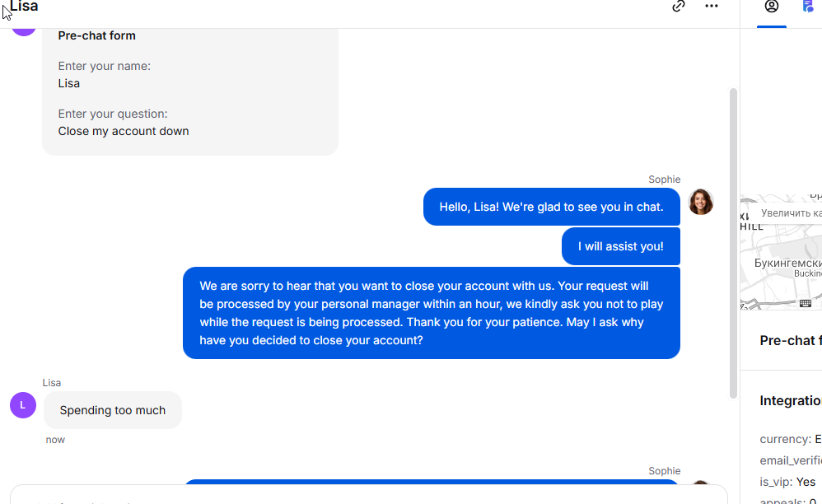Click the Lisa chat title in header
Viewport: 822px width, 504px height.
pos(24,7)
